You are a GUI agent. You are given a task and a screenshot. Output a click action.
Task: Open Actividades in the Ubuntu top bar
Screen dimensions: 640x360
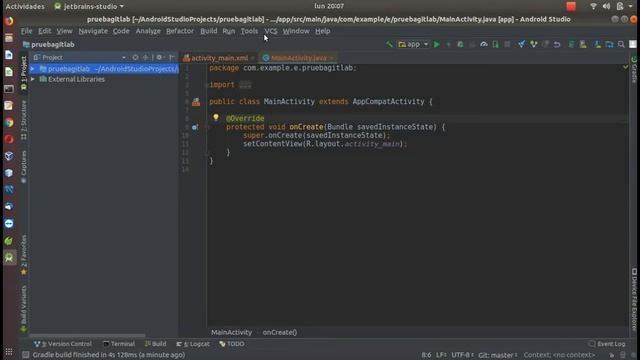25,7
